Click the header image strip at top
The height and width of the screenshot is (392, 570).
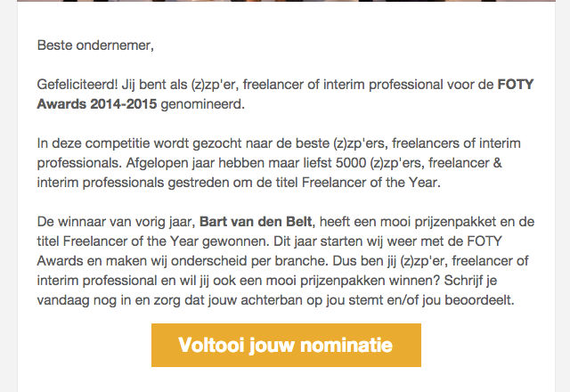285,3
